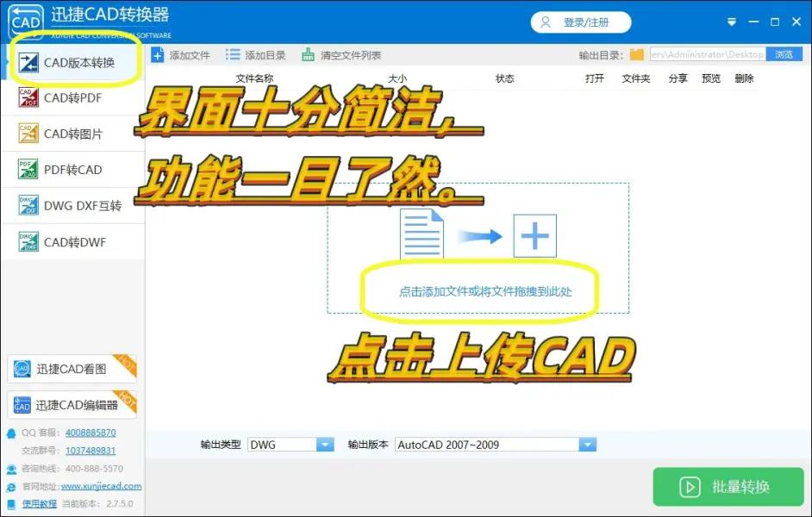The width and height of the screenshot is (812, 517).
Task: Open the title bar dropdown menu arrow
Action: [x=732, y=22]
